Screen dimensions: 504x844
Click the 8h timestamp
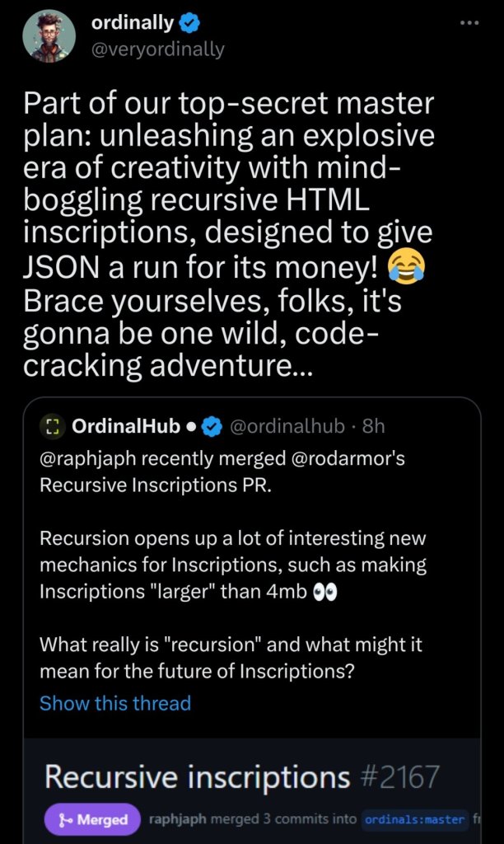click(x=374, y=427)
